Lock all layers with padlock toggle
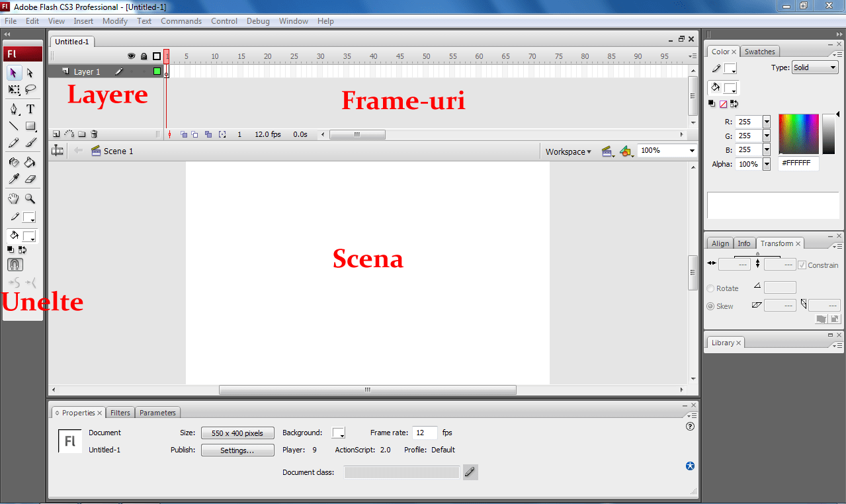Image resolution: width=846 pixels, height=504 pixels. coord(144,56)
